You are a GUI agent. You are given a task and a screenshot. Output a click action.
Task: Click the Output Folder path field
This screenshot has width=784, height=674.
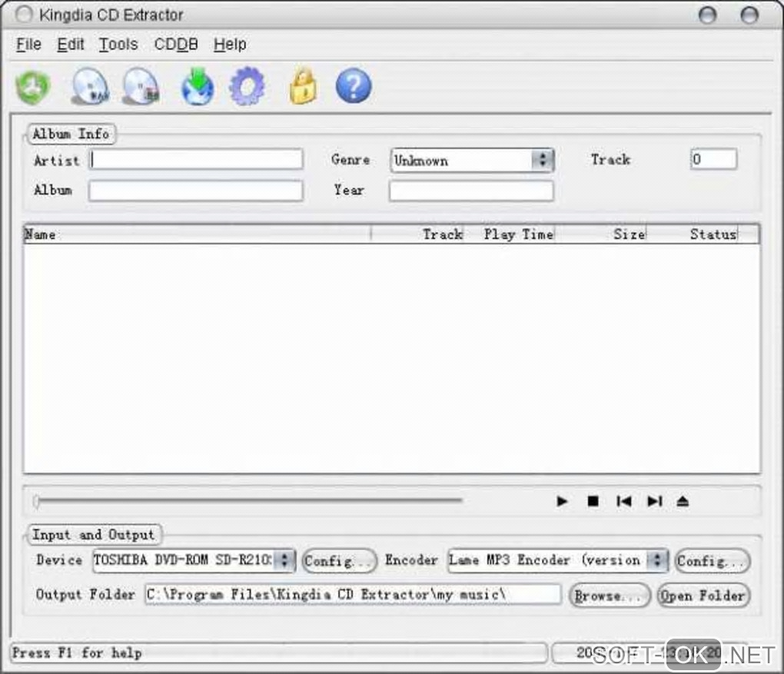click(353, 594)
